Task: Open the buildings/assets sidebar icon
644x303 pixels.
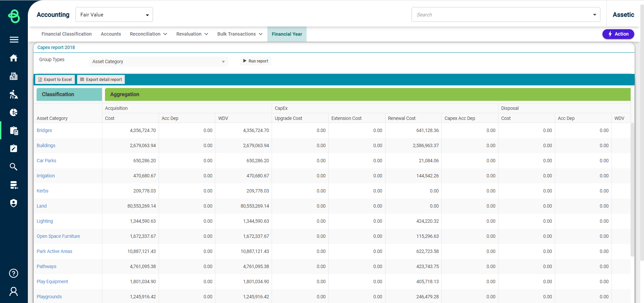Action: (14, 76)
